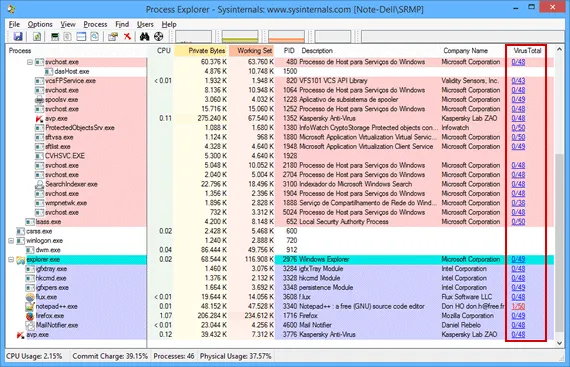The width and height of the screenshot is (570, 367).
Task: Open the VirusTotal link for lsass.exe
Action: 518,222
